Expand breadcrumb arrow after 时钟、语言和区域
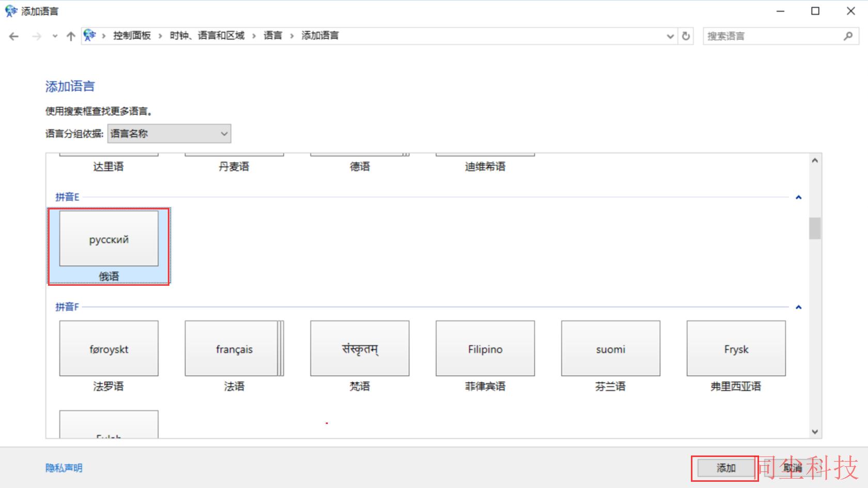Viewport: 868px width, 488px height. [254, 36]
